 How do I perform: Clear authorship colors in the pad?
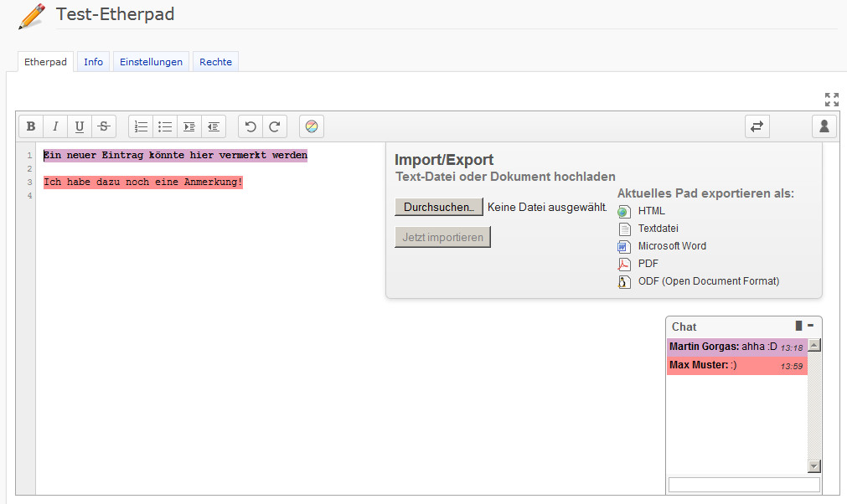point(312,126)
